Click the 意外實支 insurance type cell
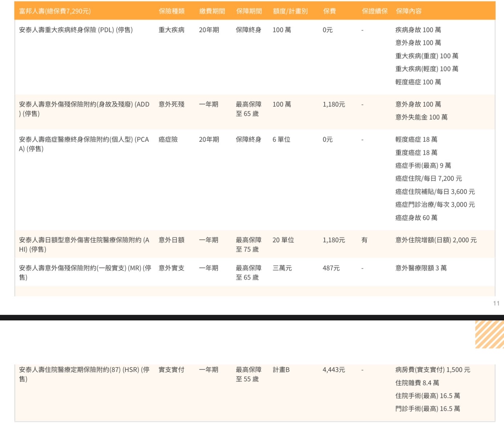504x428 pixels. click(x=171, y=268)
